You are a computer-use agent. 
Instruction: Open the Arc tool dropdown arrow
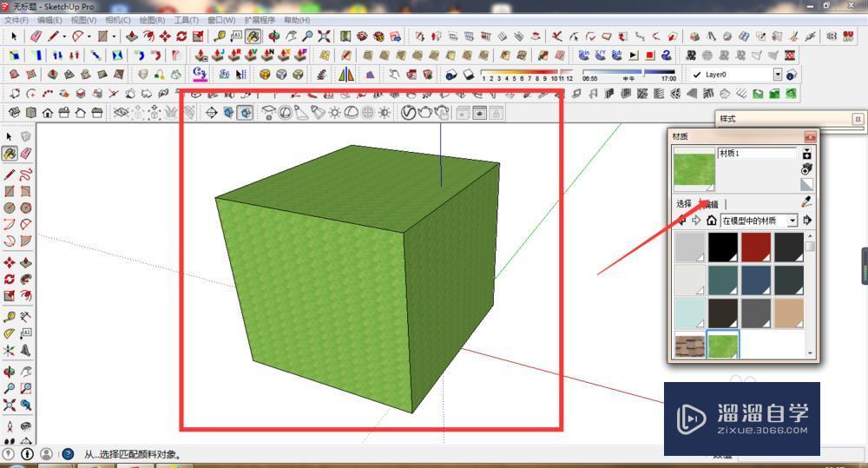(x=89, y=36)
